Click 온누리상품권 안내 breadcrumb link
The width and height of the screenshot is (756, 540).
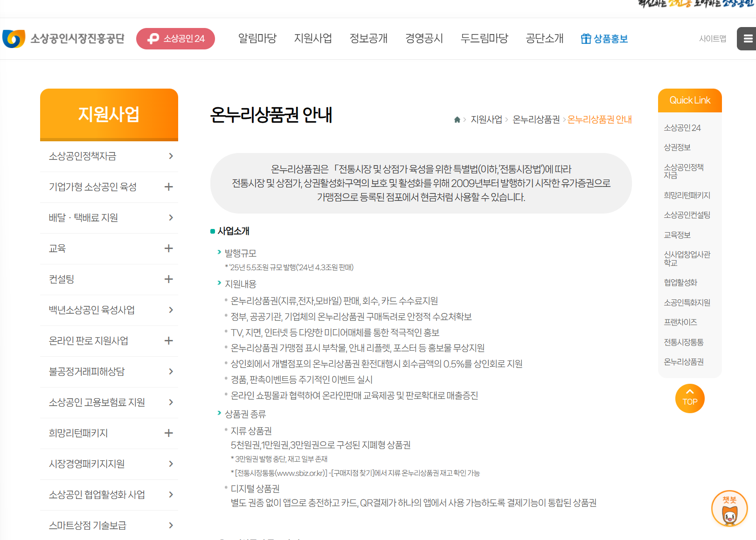(600, 120)
